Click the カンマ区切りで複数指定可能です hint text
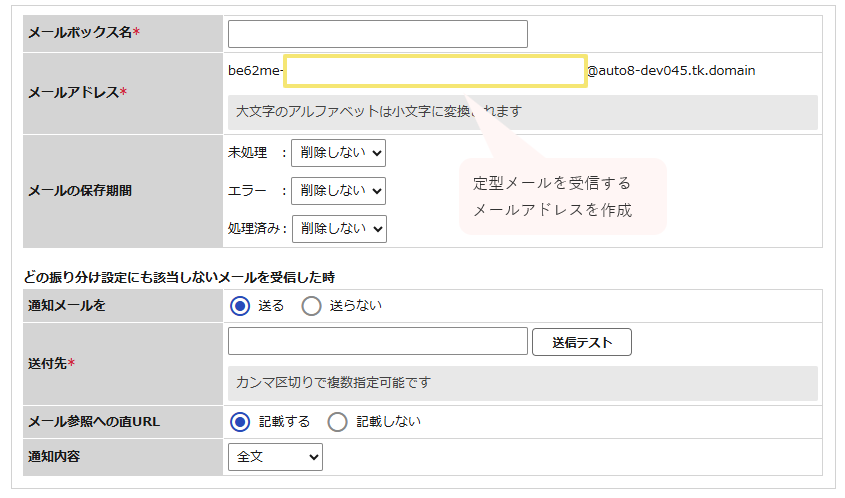The width and height of the screenshot is (845, 498). coord(334,383)
